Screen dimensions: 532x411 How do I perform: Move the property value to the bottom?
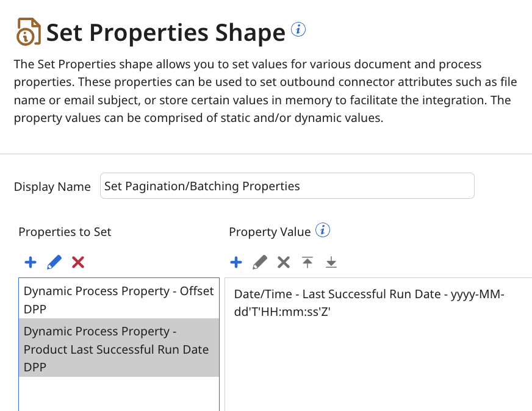331,262
